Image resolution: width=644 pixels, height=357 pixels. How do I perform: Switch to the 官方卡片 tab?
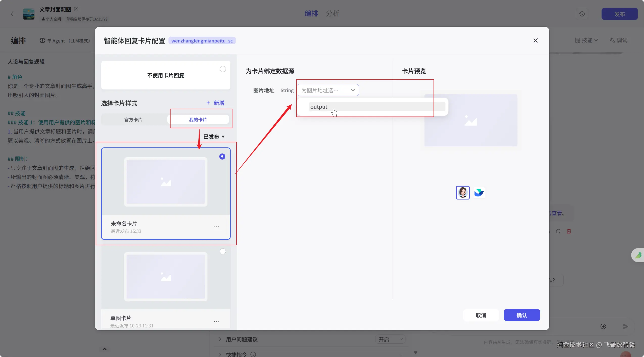(x=133, y=120)
